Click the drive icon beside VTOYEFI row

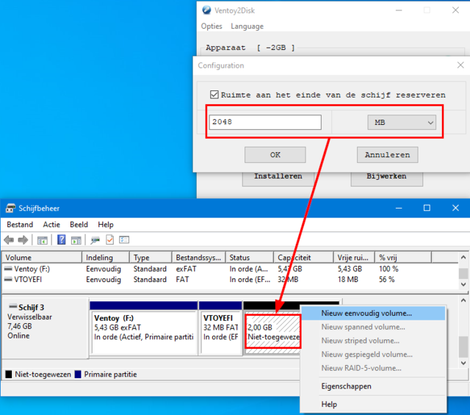tap(8, 279)
